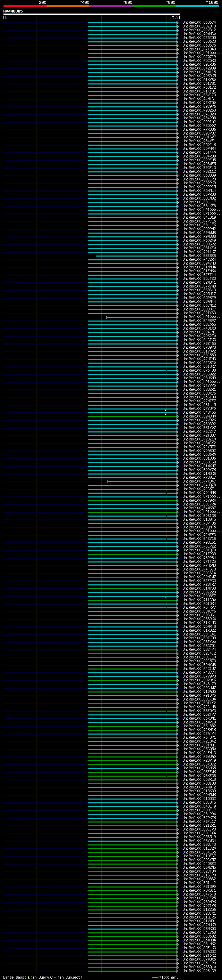Select subject label UniRef100_P35007

point(199,125)
